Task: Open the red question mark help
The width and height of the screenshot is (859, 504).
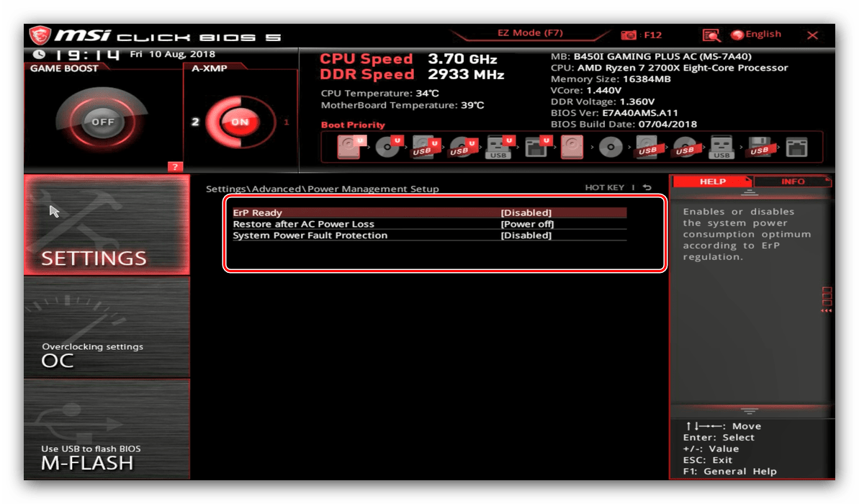Action: click(175, 166)
